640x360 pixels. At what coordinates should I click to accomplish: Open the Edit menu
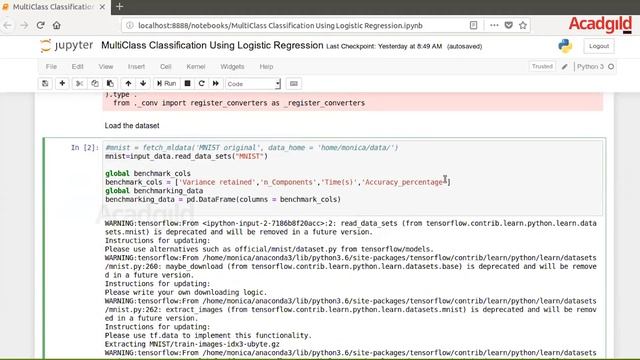coord(78,67)
